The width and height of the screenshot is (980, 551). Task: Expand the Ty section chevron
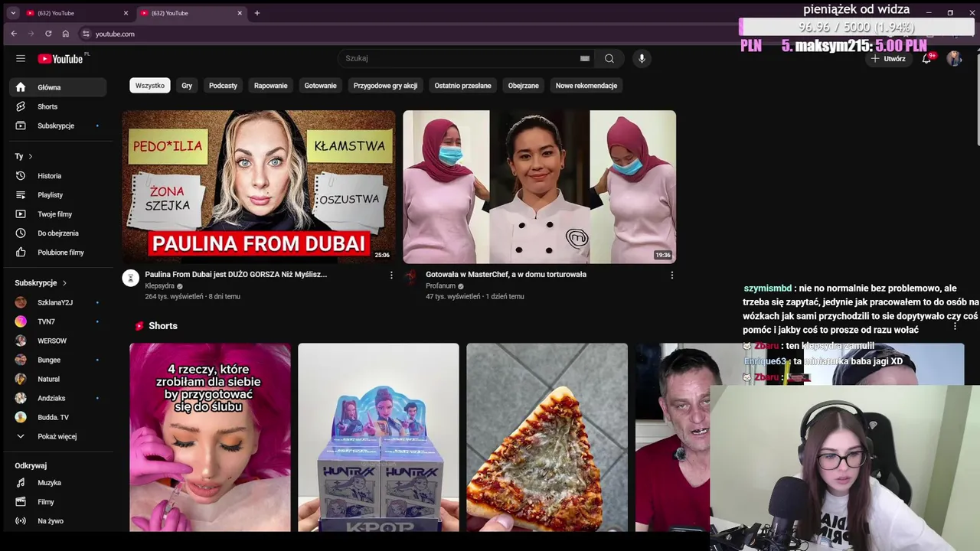tap(30, 156)
